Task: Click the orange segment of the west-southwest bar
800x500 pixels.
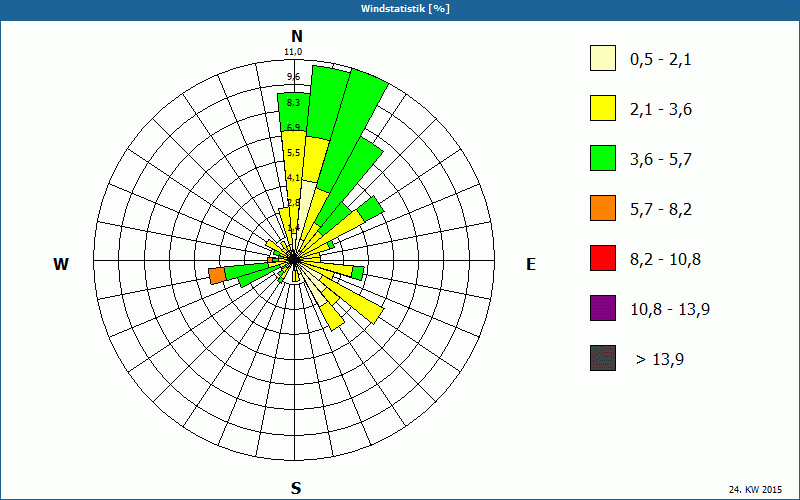Action: 217,276
